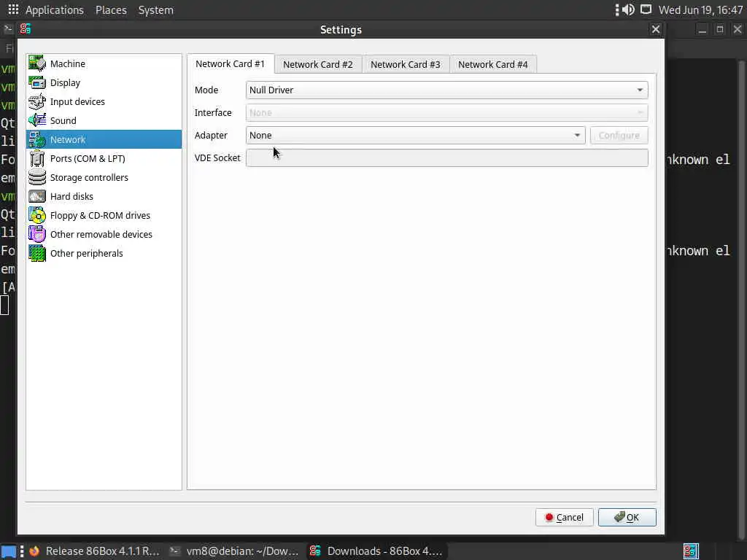
Task: Open the Applications menu
Action: pos(54,10)
